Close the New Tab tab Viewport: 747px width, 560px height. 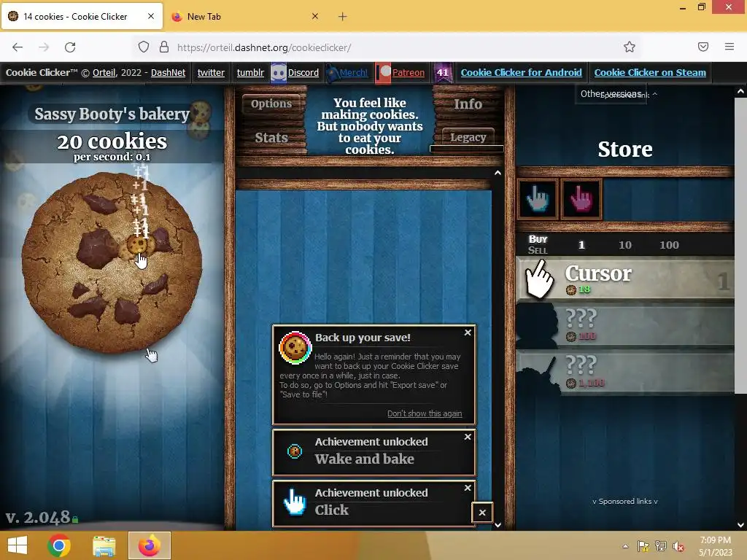pos(315,16)
